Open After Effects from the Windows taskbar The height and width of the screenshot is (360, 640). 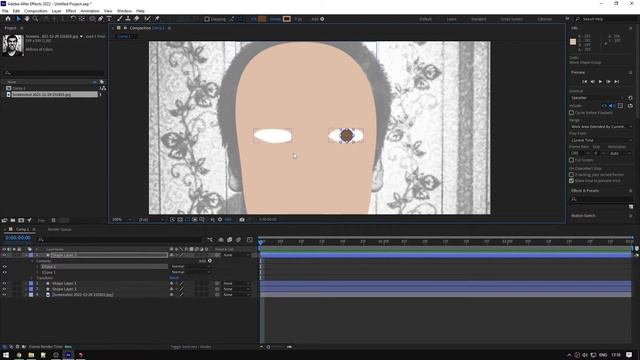tap(68, 355)
